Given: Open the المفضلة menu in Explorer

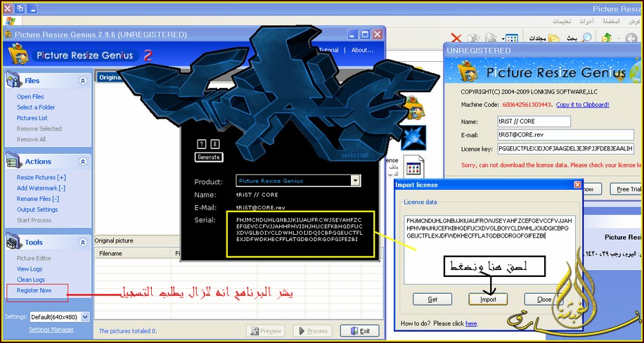Looking at the screenshot, I should (611, 21).
